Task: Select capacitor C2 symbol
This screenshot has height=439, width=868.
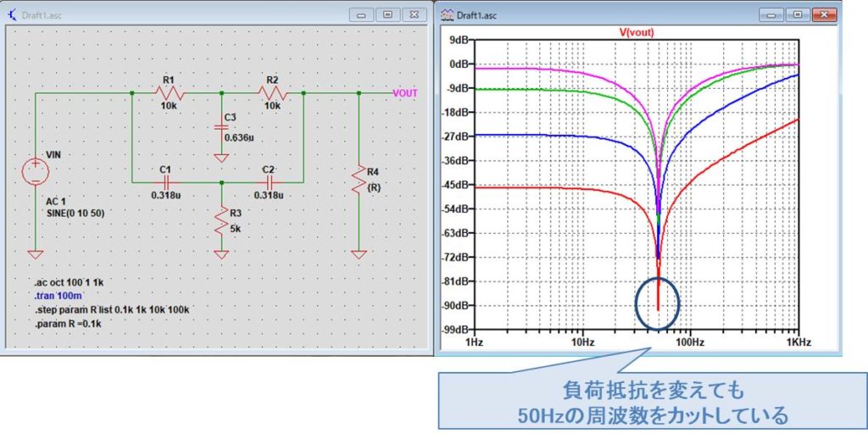Action: (270, 181)
